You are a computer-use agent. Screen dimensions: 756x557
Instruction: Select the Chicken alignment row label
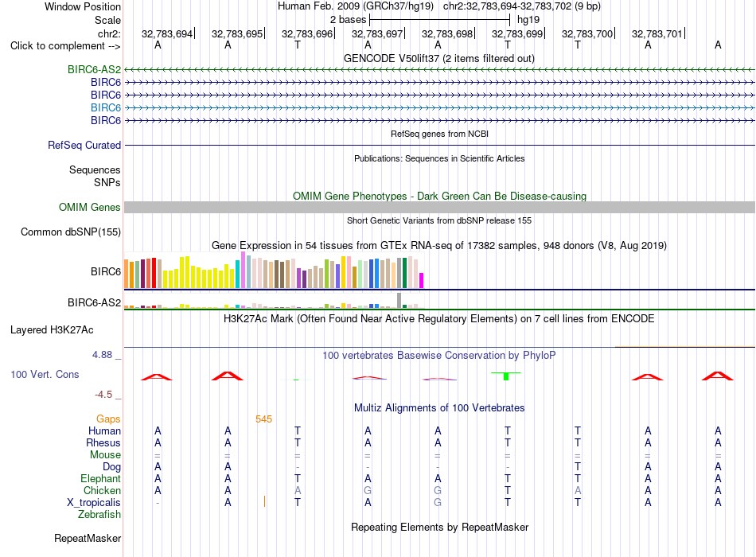102,490
